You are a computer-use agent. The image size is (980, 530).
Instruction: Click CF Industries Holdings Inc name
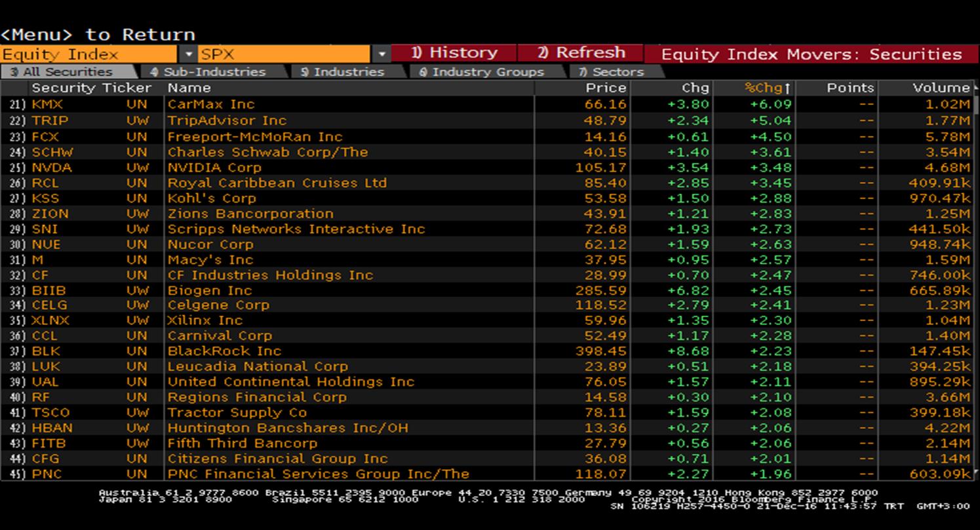click(x=270, y=275)
